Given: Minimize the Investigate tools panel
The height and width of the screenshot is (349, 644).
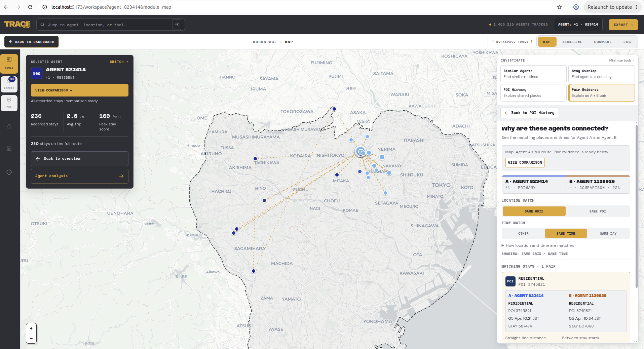Looking at the screenshot, I should pyautogui.click(x=621, y=61).
